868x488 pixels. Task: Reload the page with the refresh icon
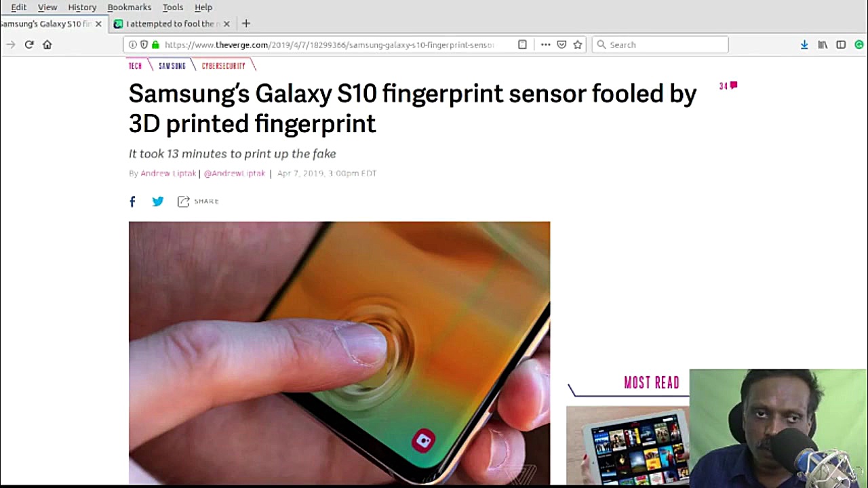pos(29,45)
